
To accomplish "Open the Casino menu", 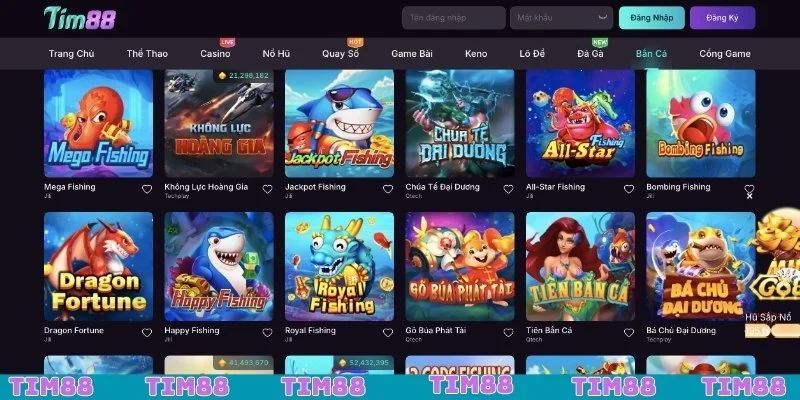I will click(x=215, y=54).
